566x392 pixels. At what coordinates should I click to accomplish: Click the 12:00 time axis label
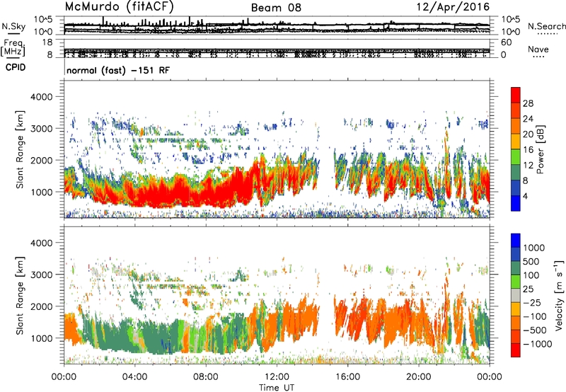(277, 377)
